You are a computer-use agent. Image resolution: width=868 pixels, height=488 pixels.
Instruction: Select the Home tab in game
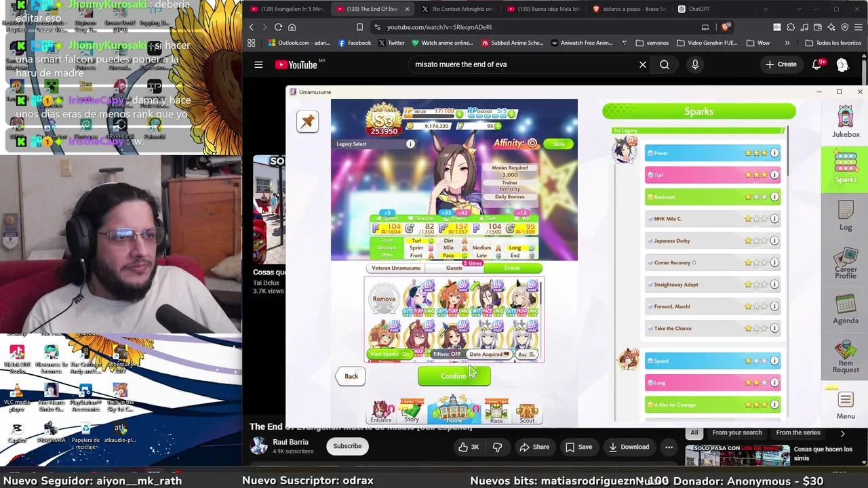[x=454, y=411]
